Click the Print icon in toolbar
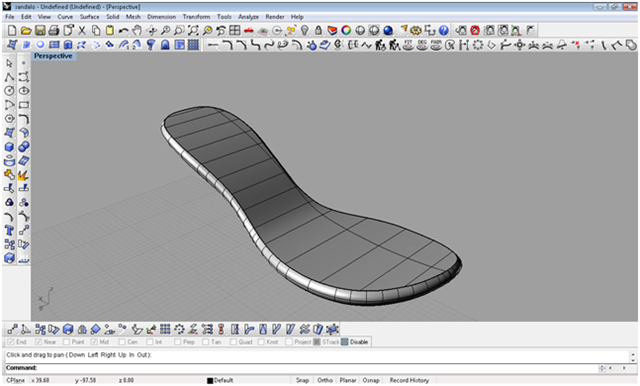The height and width of the screenshot is (386, 640). click(x=53, y=30)
